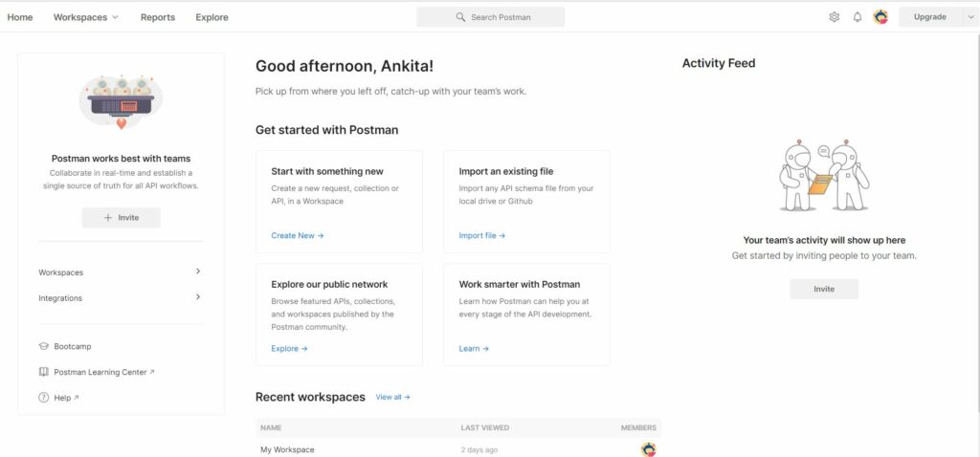
Task: Open the dropdown arrow beside Upgrade
Action: [x=971, y=17]
